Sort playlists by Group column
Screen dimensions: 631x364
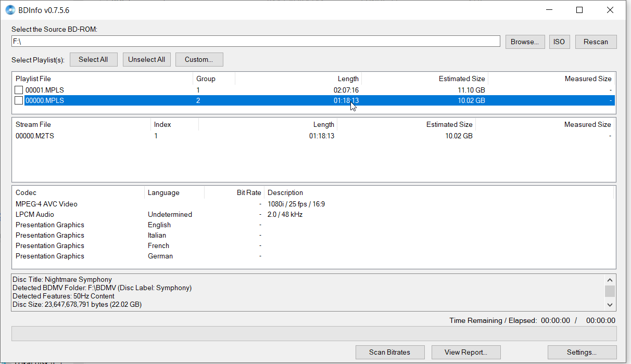pyautogui.click(x=214, y=79)
